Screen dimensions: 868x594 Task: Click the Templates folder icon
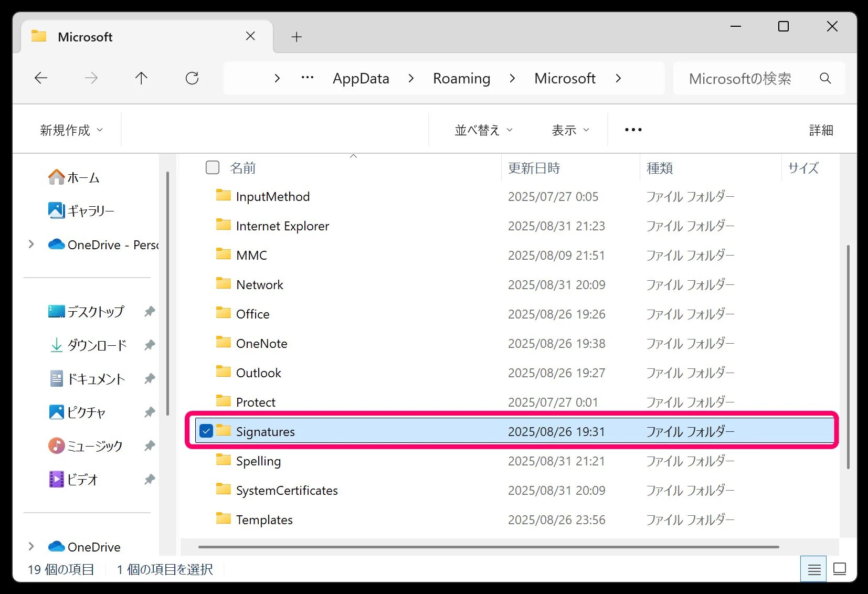coord(224,519)
